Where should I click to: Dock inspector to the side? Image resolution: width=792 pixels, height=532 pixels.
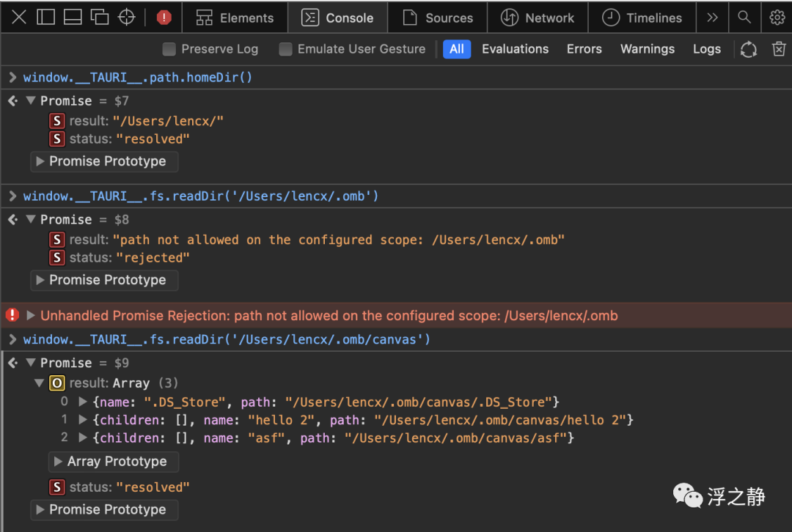(46, 18)
